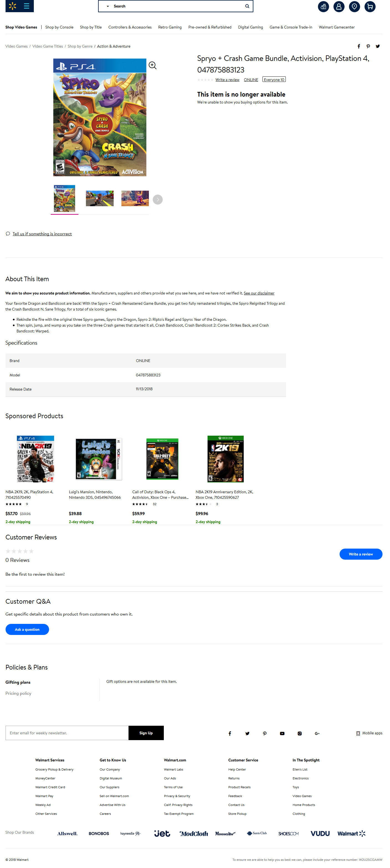
Task: Select the second product thumbnail image
Action: click(x=100, y=198)
